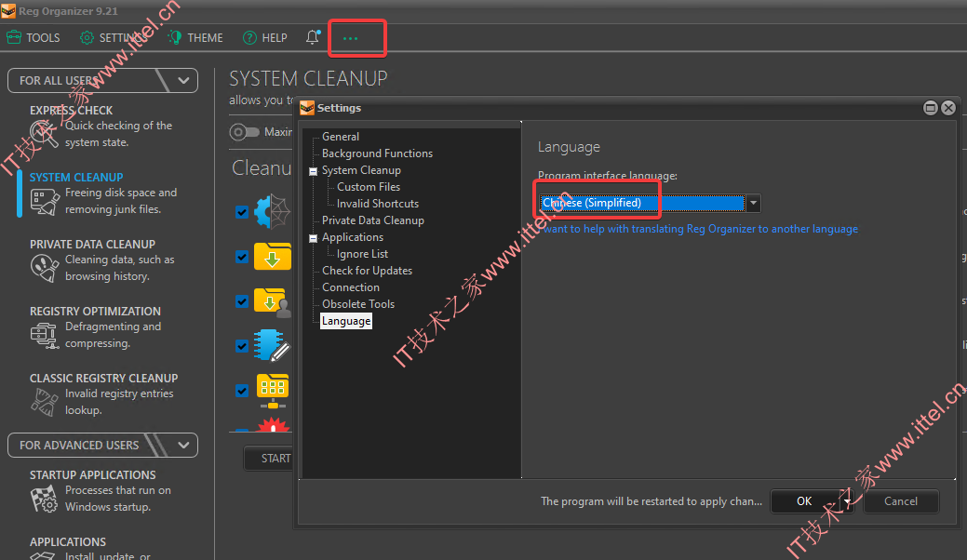Toggle the Maximum switch under System Cleanup
Screen dimensions: 967x560
tap(244, 132)
